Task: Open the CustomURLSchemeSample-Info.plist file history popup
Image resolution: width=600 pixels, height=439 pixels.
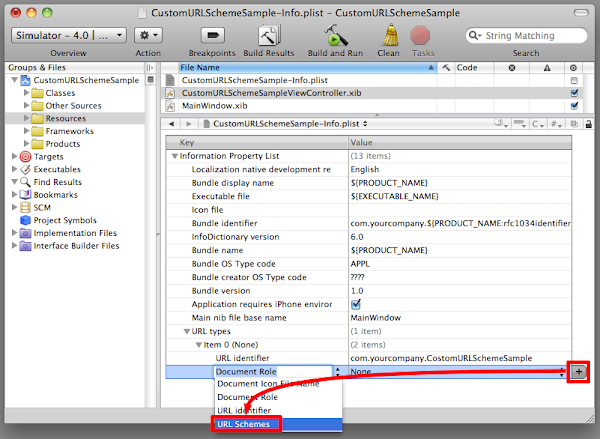Action: point(286,124)
